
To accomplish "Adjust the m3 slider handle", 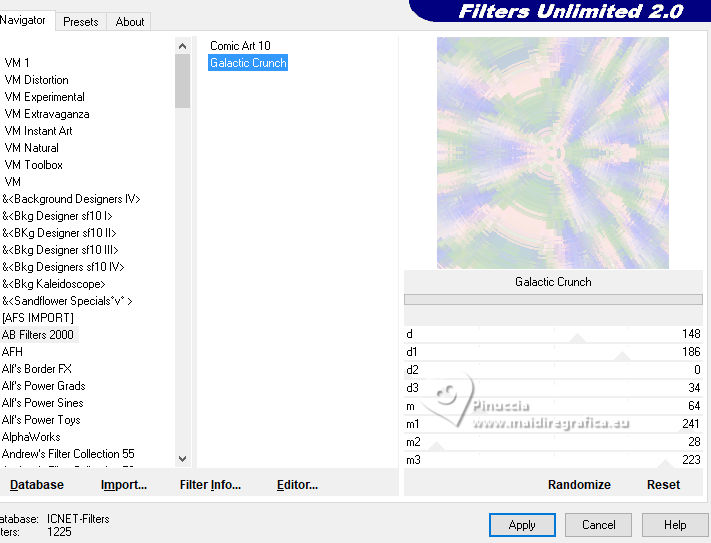I will click(665, 464).
